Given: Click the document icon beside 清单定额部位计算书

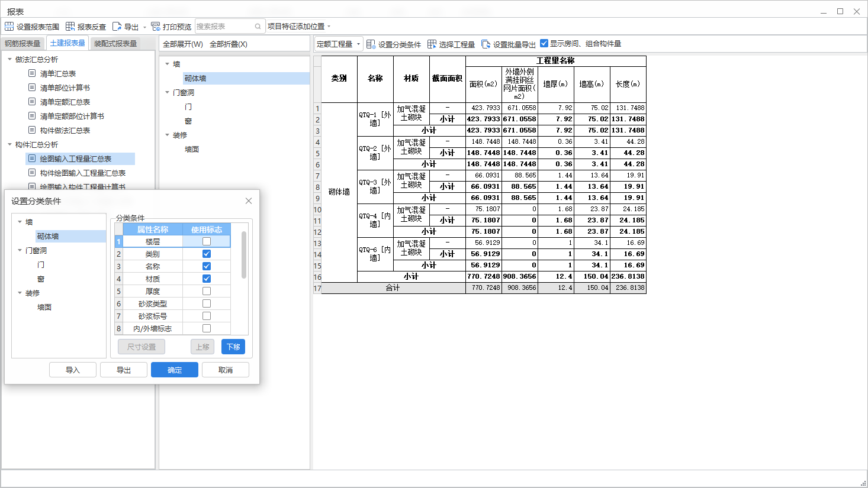Looking at the screenshot, I should pos(32,116).
